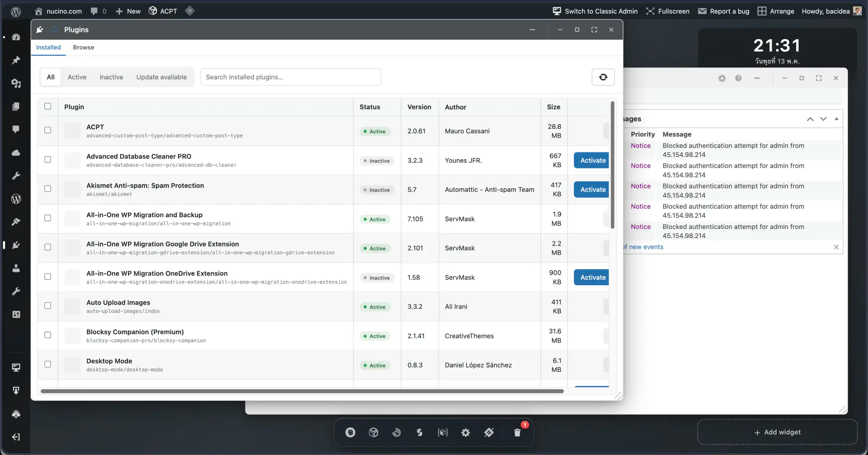Open the hollow cube icon in dock

click(x=373, y=432)
